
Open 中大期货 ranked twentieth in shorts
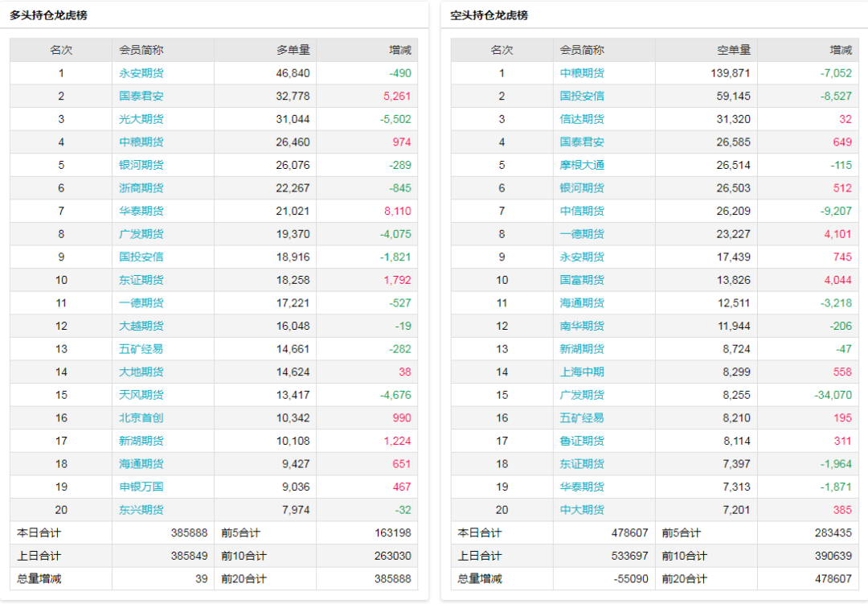583,509
